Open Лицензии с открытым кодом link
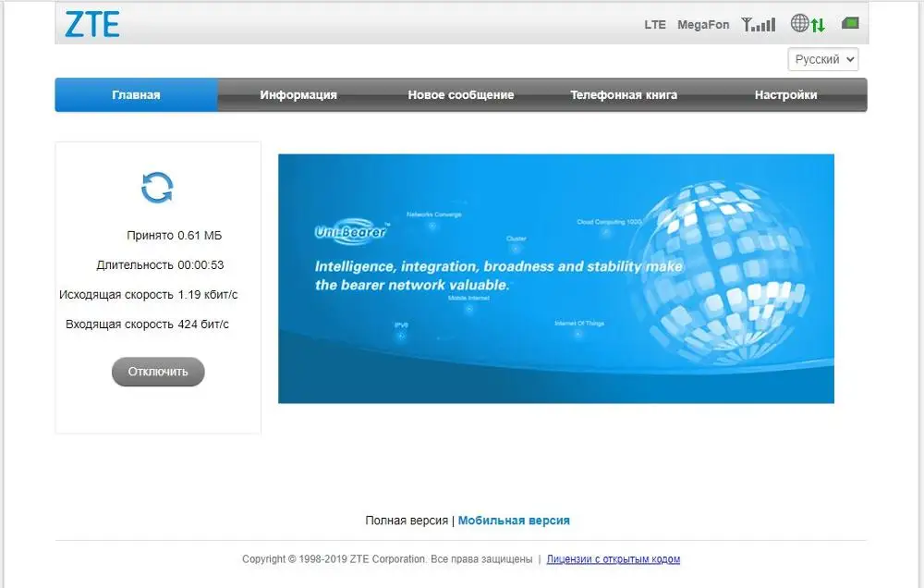The height and width of the screenshot is (588, 924). point(614,559)
